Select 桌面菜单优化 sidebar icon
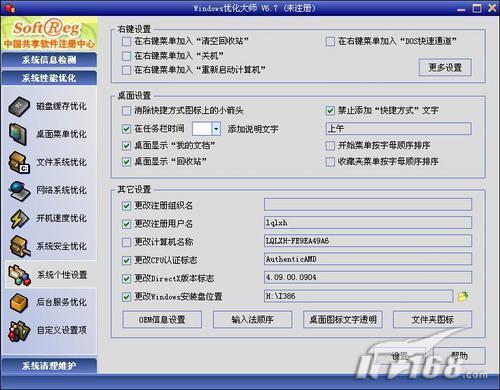This screenshot has width=500, height=390. (18, 134)
